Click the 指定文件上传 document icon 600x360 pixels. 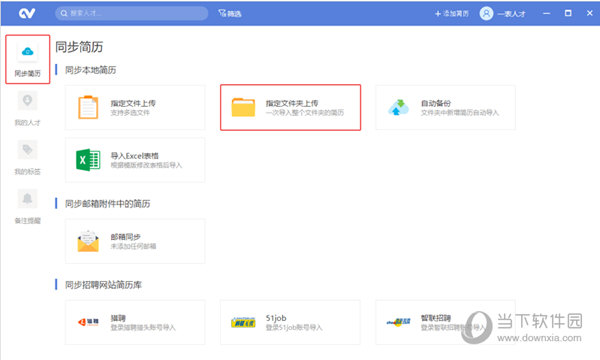88,108
